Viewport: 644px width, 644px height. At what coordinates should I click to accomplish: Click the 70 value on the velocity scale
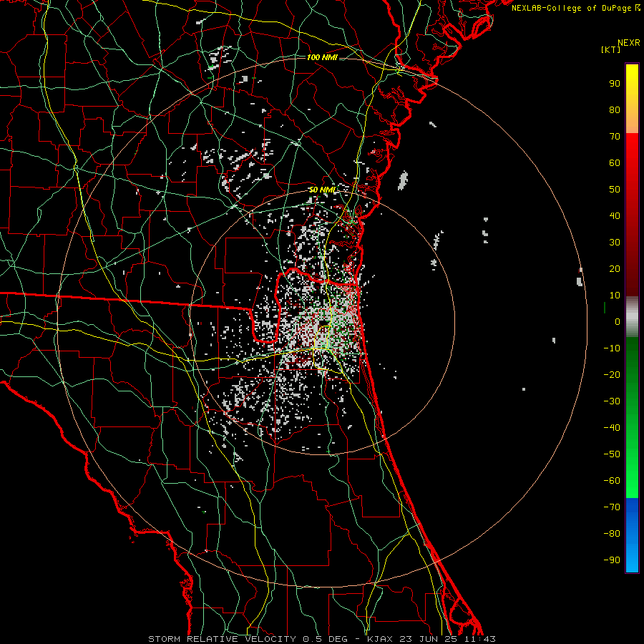615,137
